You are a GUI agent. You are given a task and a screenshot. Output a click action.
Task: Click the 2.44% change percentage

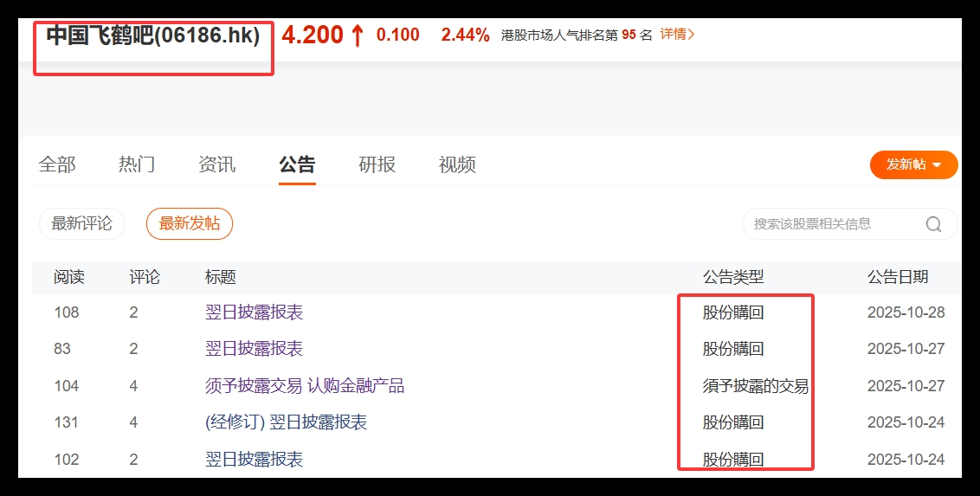[x=465, y=35]
